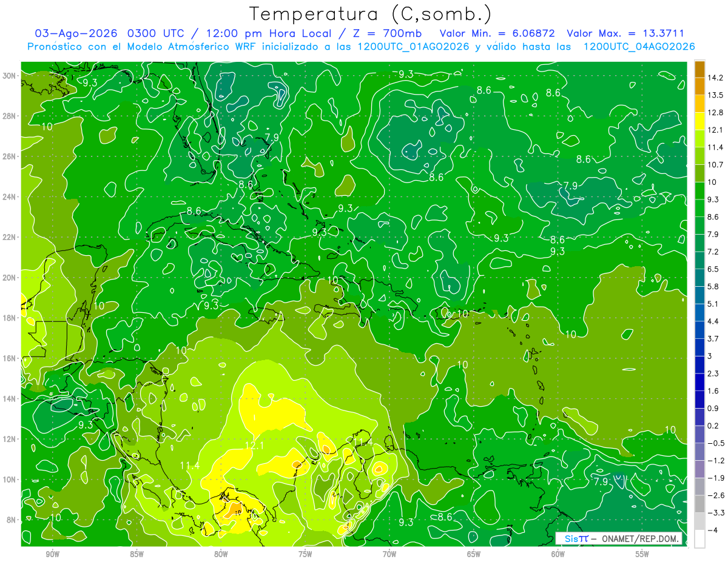Pick the dark orange swatch topping the legend

point(699,69)
